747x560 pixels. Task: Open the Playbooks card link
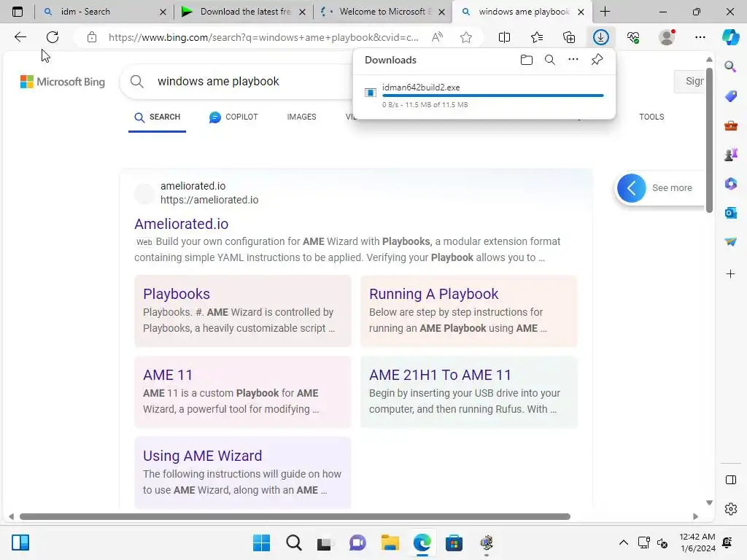pos(177,294)
